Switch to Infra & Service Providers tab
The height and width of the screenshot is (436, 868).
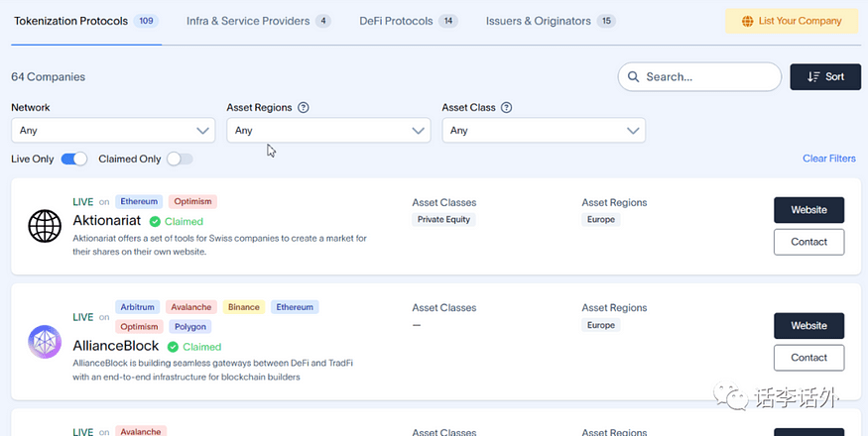point(259,21)
